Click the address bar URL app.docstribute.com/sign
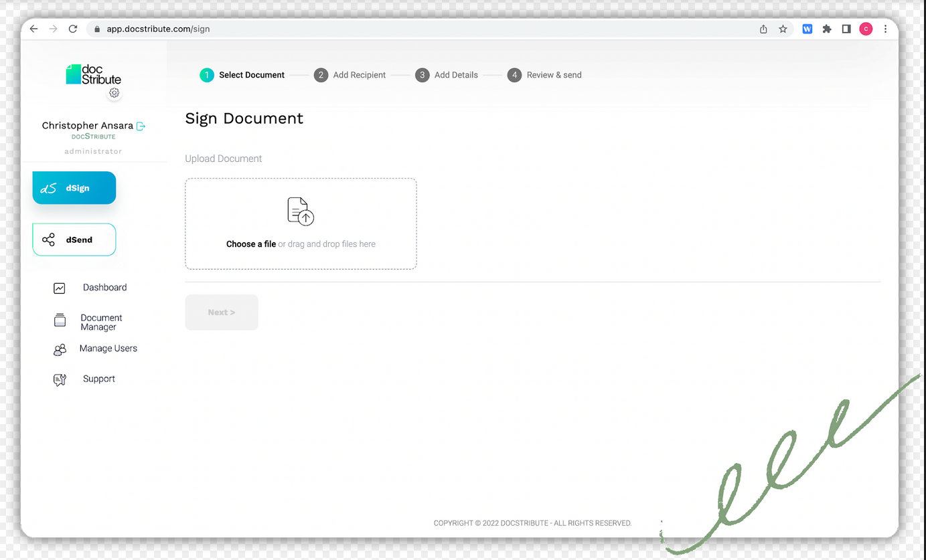Screen dimensions: 926x560 pyautogui.click(x=158, y=29)
